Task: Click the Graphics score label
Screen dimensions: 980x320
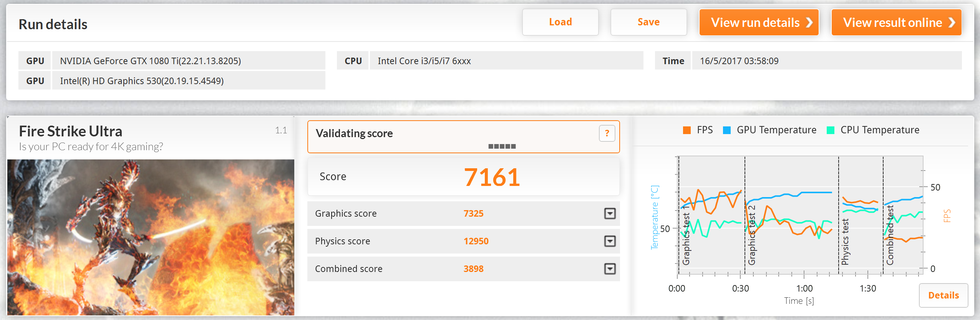Action: tap(346, 214)
